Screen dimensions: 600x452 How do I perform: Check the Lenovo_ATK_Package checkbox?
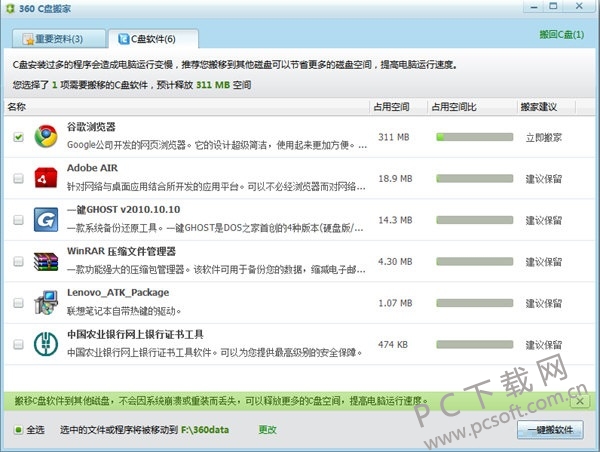[18, 303]
